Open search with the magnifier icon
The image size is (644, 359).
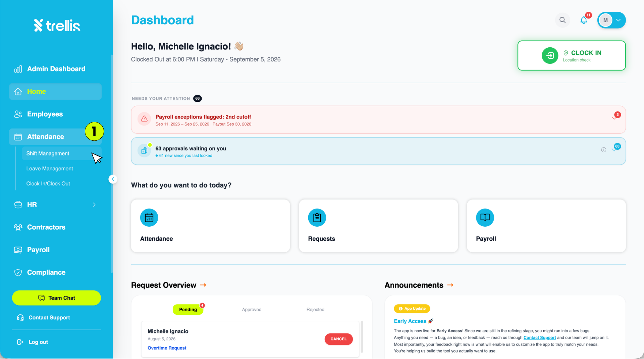pos(562,20)
